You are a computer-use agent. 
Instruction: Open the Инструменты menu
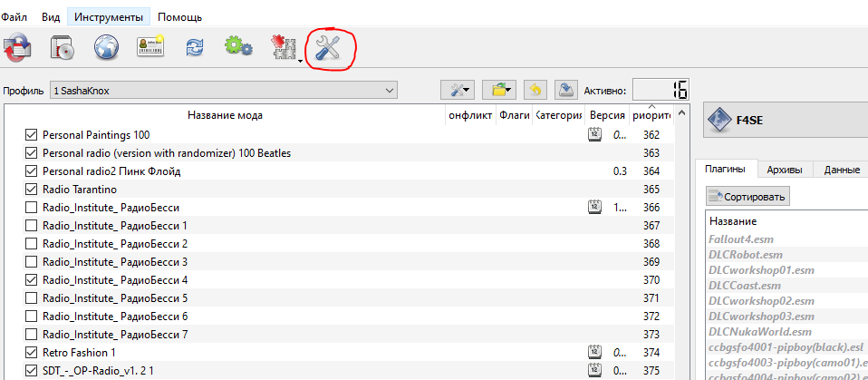(x=109, y=17)
